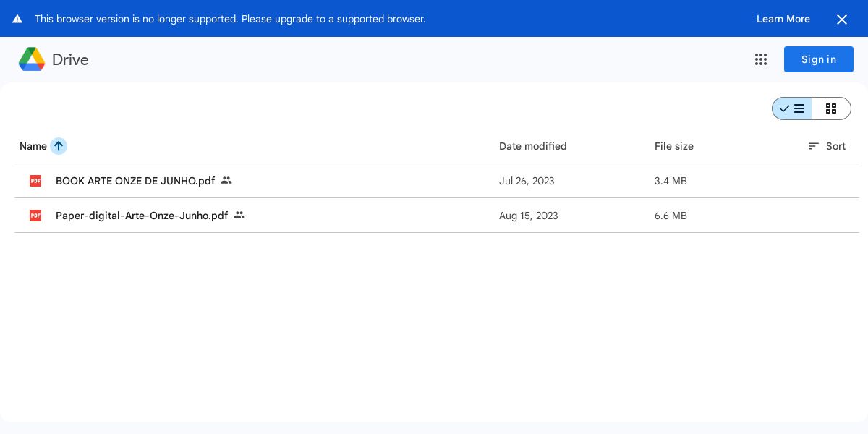This screenshot has width=868, height=434.
Task: Click the File size column header
Action: tap(673, 146)
